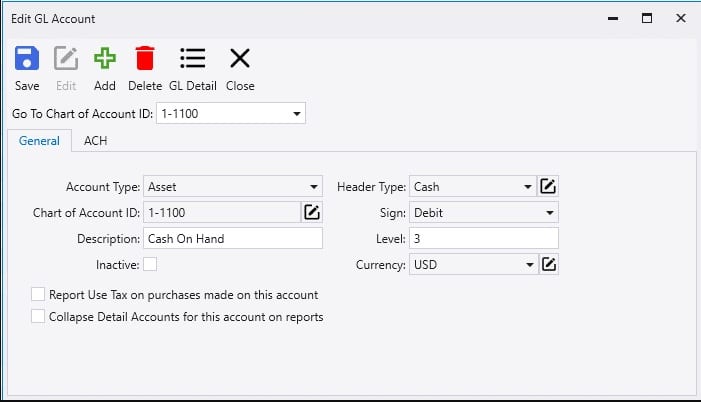Click the Chart of Account ID field
The height and width of the screenshot is (402, 701).
click(x=222, y=212)
